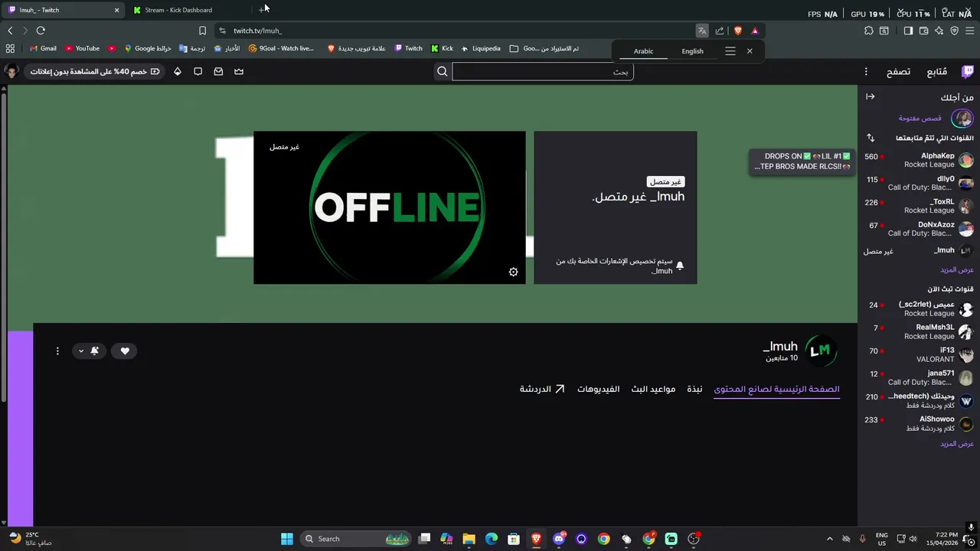This screenshot has width=980, height=551.
Task: Open AlphaKep channel in sidebar
Action: (x=919, y=160)
